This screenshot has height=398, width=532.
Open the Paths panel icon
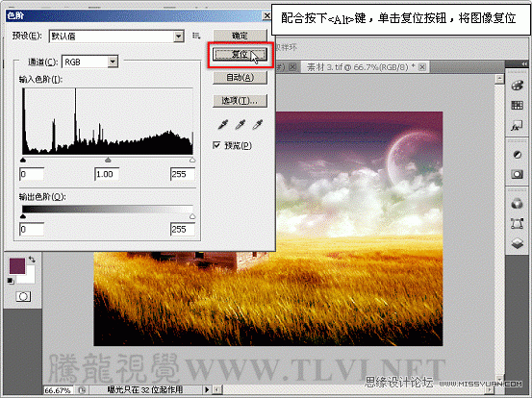[517, 223]
